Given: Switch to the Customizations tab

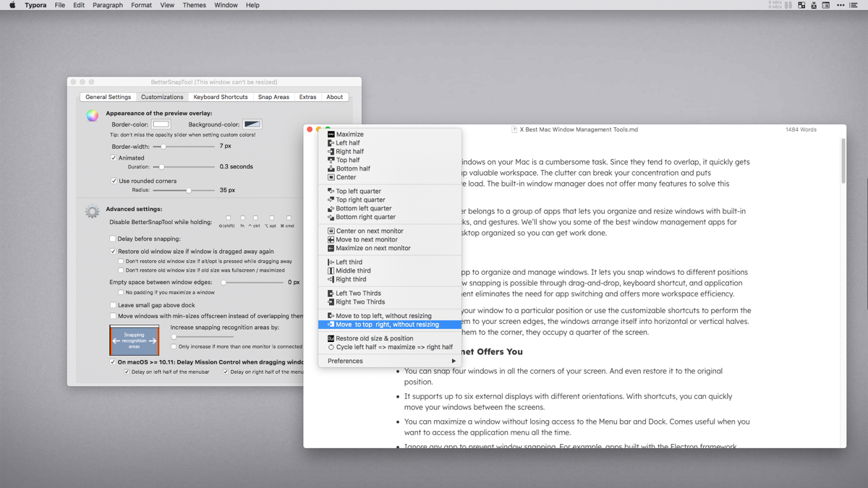Looking at the screenshot, I should point(162,97).
